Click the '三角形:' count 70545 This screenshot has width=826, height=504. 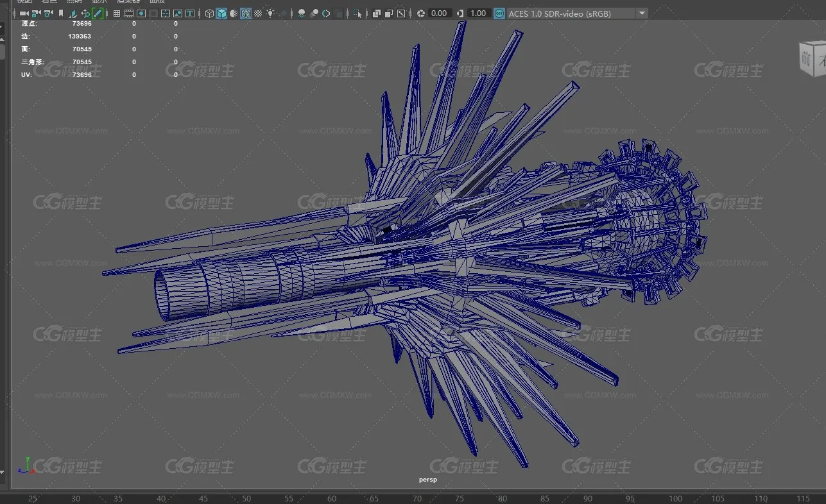(x=82, y=62)
